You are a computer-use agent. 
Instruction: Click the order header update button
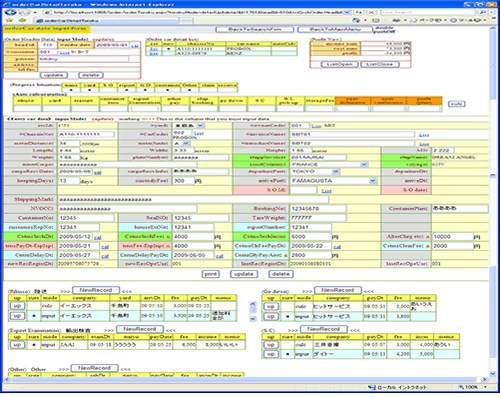[x=54, y=75]
